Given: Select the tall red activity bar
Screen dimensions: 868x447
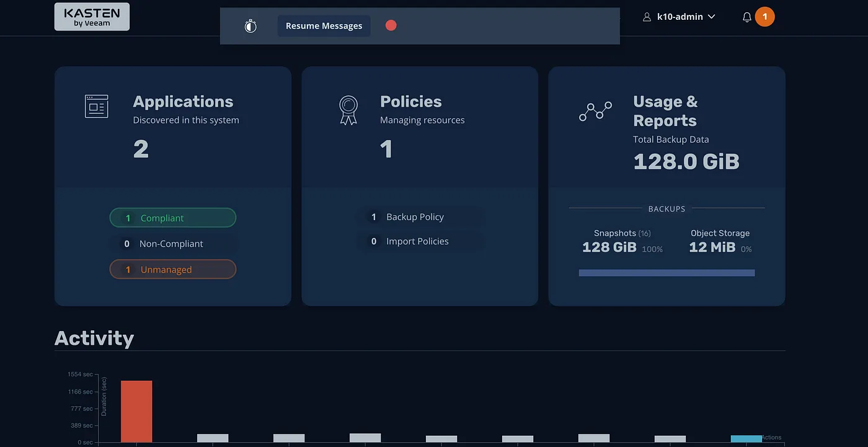Looking at the screenshot, I should (x=136, y=411).
